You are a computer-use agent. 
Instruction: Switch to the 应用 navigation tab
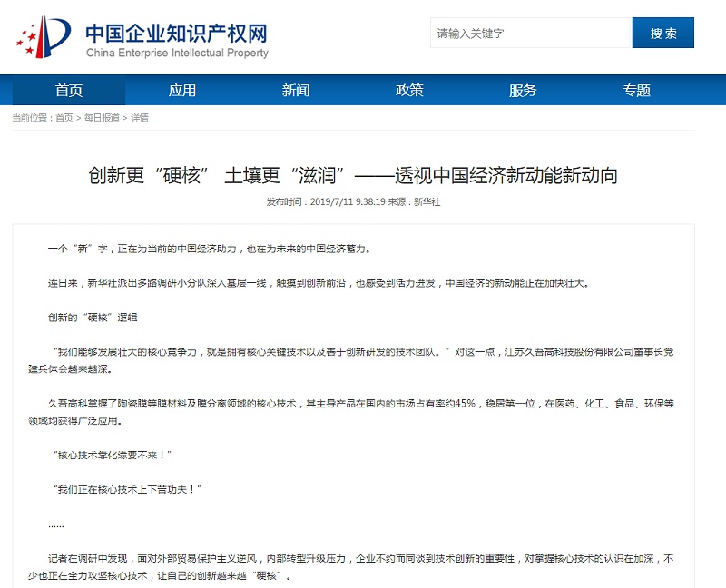click(x=182, y=90)
